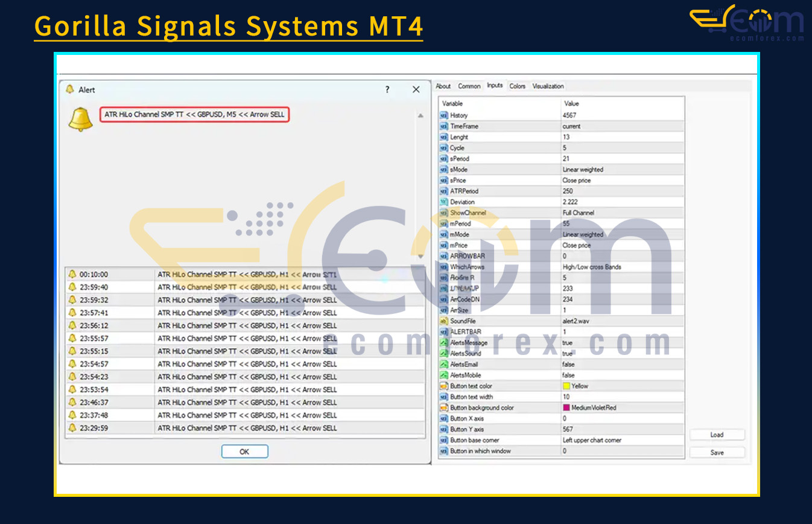Select the sMode Linear weighted value
Image resolution: width=812 pixels, height=524 pixels.
tap(583, 170)
